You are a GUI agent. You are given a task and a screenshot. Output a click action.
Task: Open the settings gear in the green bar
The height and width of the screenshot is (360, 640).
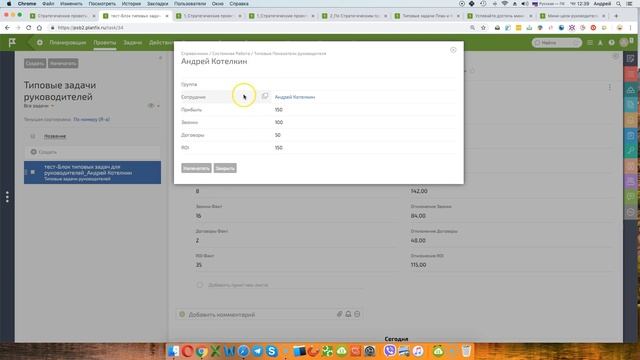tap(40, 42)
